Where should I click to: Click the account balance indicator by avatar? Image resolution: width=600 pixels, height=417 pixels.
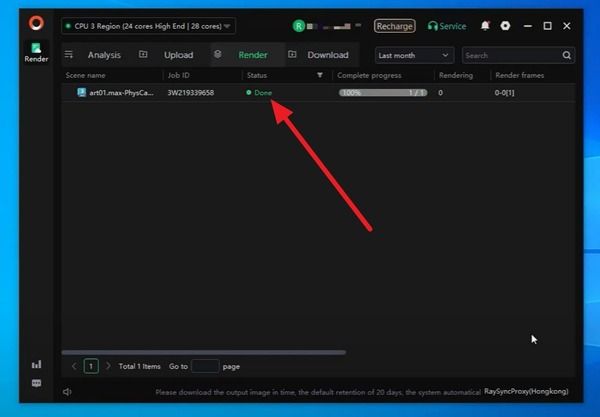[334, 26]
